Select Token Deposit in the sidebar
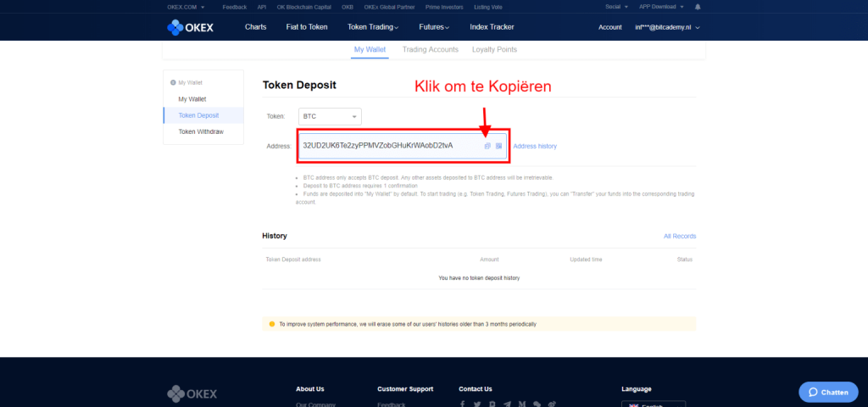Screen dimensions: 868x407 198,115
